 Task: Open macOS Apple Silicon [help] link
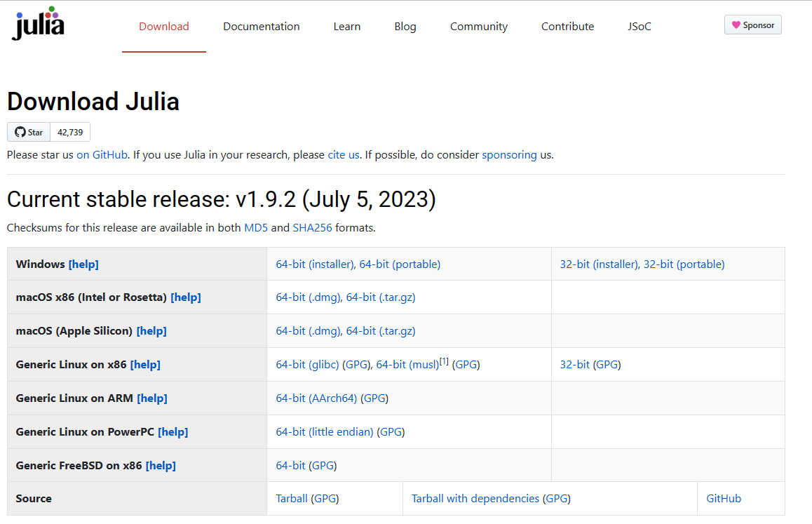[x=151, y=331]
